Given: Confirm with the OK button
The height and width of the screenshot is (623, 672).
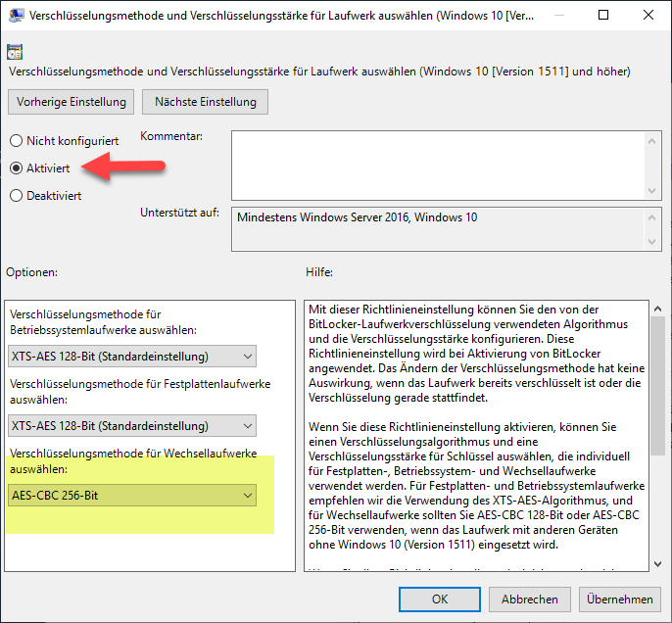Looking at the screenshot, I should tap(440, 599).
